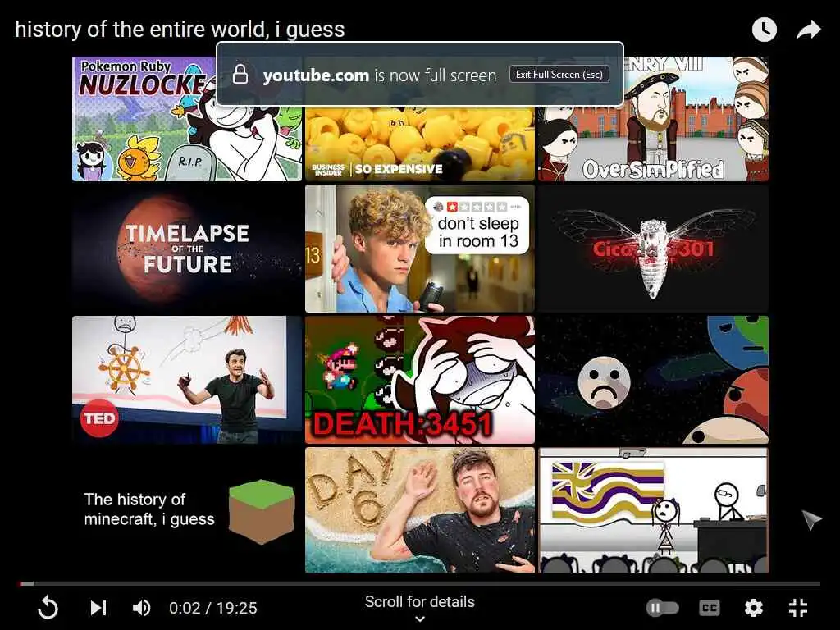Click the Watch Later clock icon
840x630 pixels.
coord(764,30)
